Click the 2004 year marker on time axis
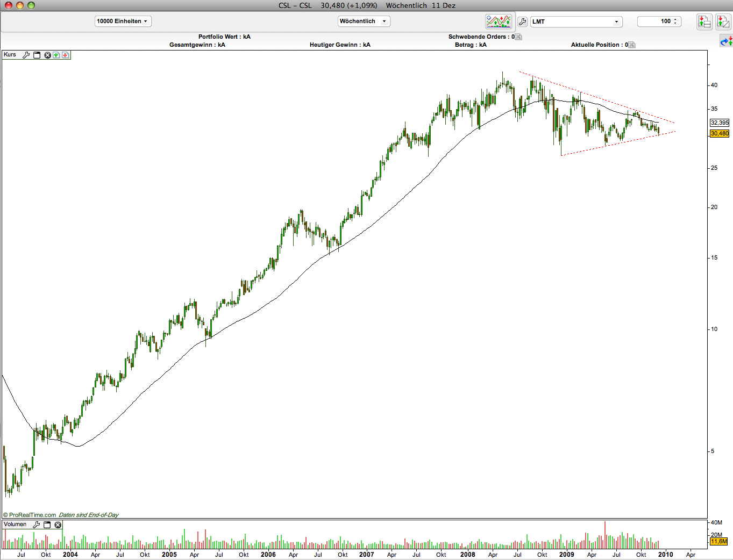Screen dimensions: 733x560 70,555
